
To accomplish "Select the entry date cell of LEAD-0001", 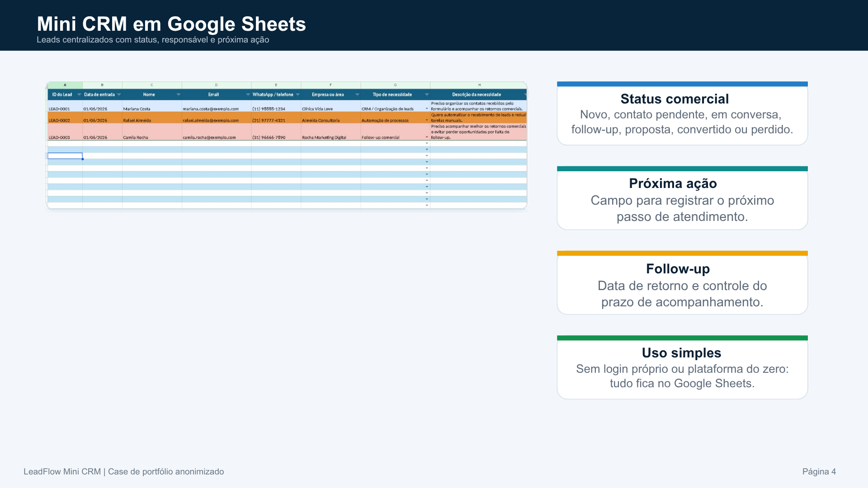I will [102, 106].
